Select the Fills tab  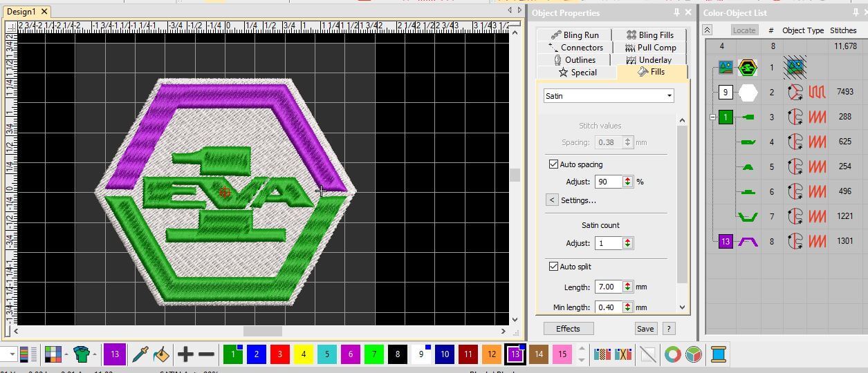click(652, 72)
